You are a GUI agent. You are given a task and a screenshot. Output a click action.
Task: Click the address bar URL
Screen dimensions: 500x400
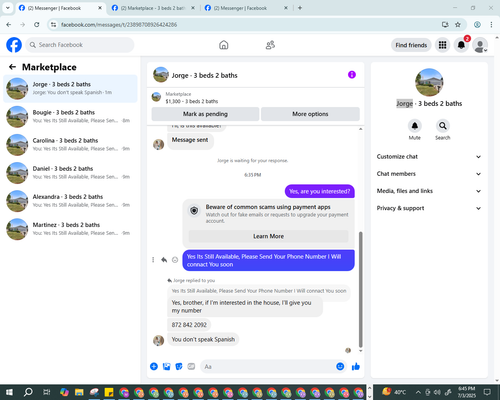coord(119,25)
